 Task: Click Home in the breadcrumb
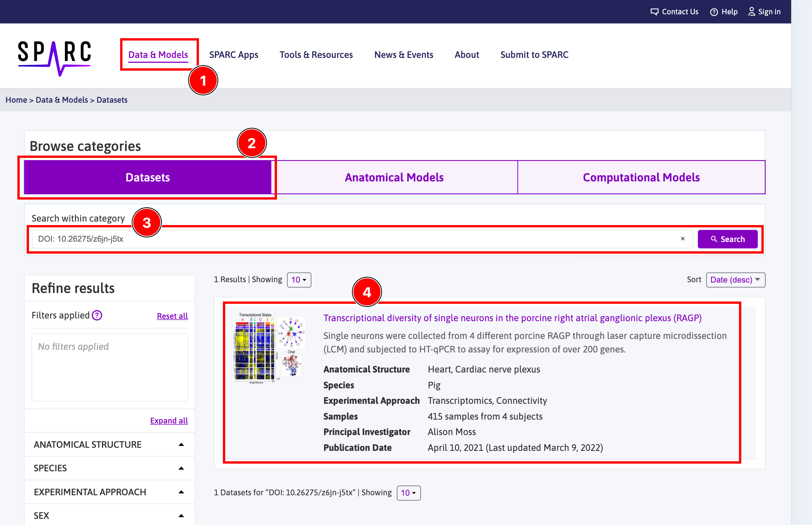tap(16, 100)
